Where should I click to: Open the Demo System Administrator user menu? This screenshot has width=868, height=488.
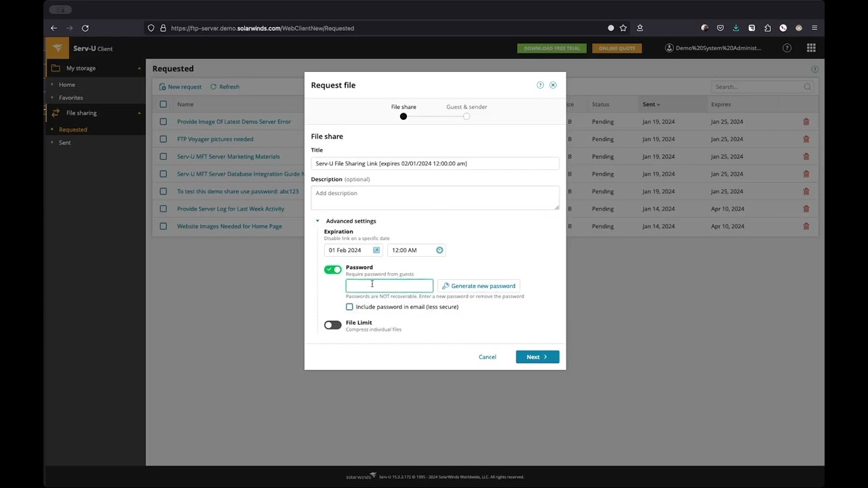713,48
